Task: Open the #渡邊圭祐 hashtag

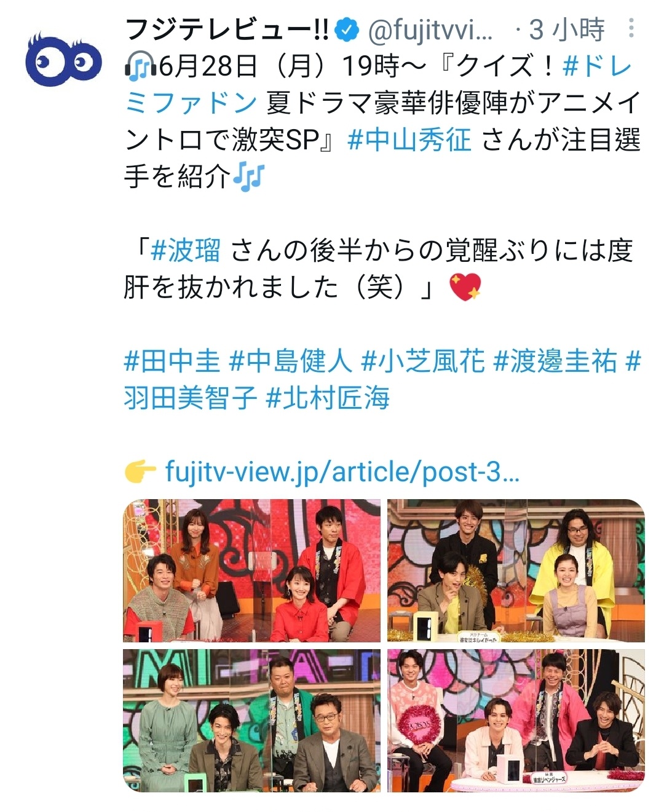Action: click(x=555, y=361)
